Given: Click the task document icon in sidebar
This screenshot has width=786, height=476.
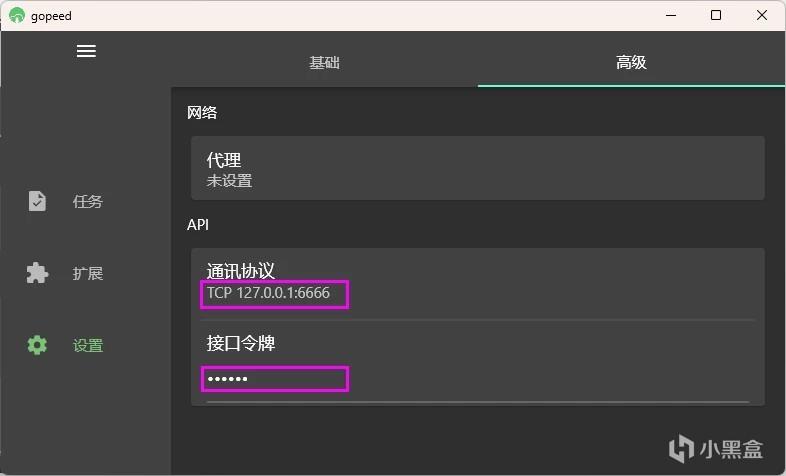Looking at the screenshot, I should [x=37, y=201].
